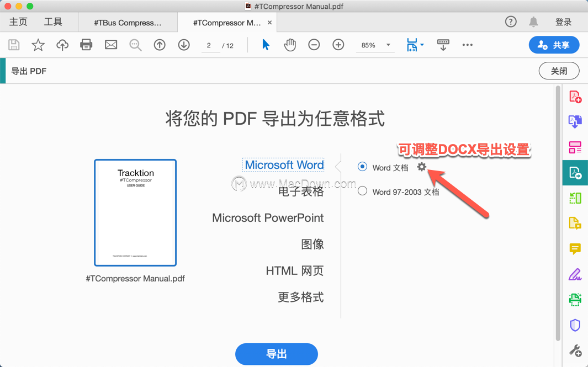This screenshot has width=588, height=367.
Task: Open Comment tool in sidebar
Action: (575, 248)
